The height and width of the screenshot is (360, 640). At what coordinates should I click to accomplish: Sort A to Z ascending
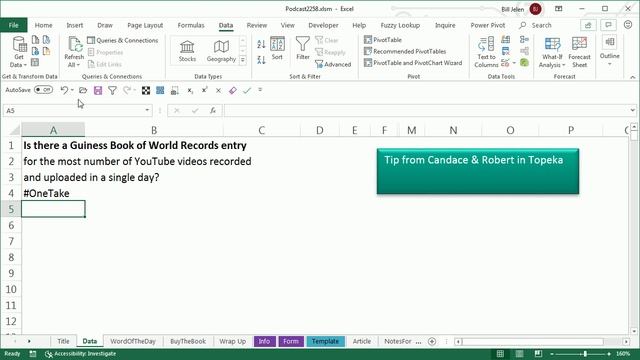(x=261, y=44)
